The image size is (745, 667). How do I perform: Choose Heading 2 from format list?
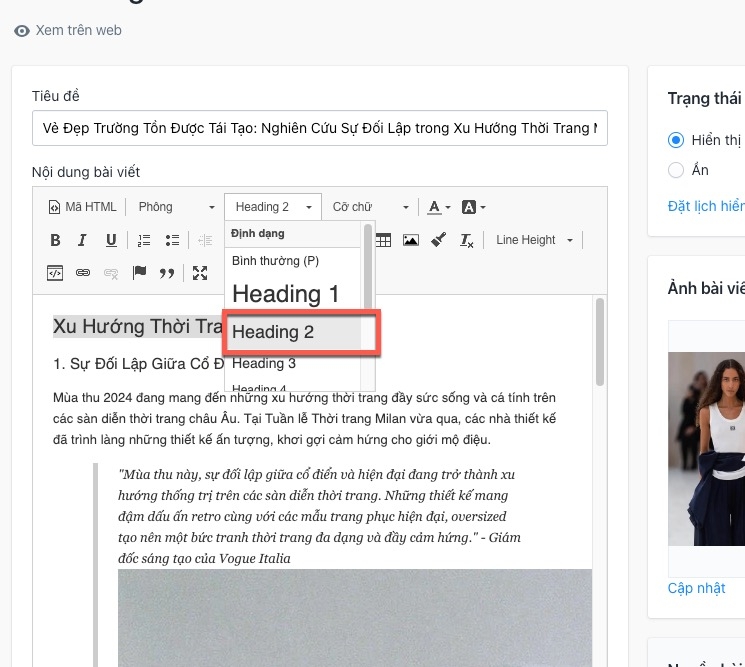click(x=292, y=332)
